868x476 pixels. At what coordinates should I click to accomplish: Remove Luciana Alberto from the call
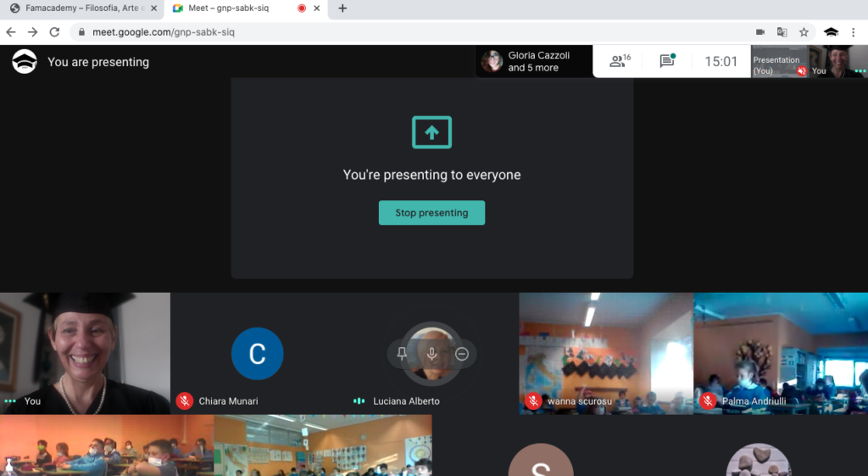point(462,354)
